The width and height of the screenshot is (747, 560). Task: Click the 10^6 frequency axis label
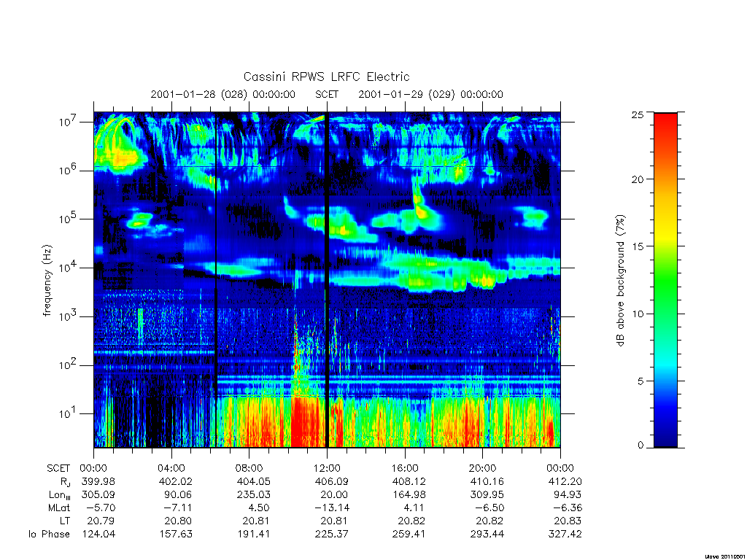click(x=69, y=170)
